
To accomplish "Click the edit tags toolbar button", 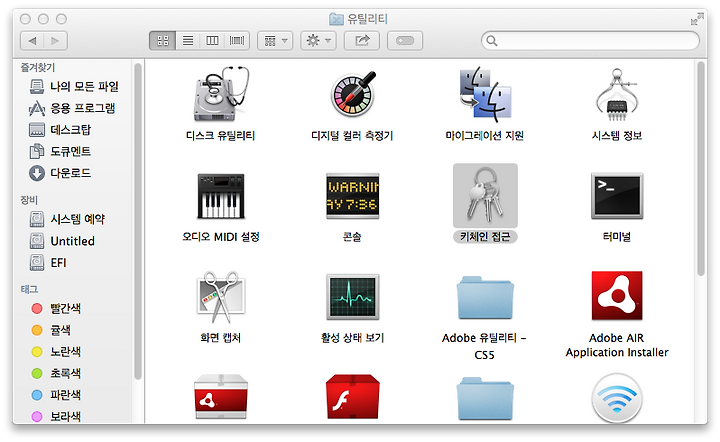I will point(405,41).
